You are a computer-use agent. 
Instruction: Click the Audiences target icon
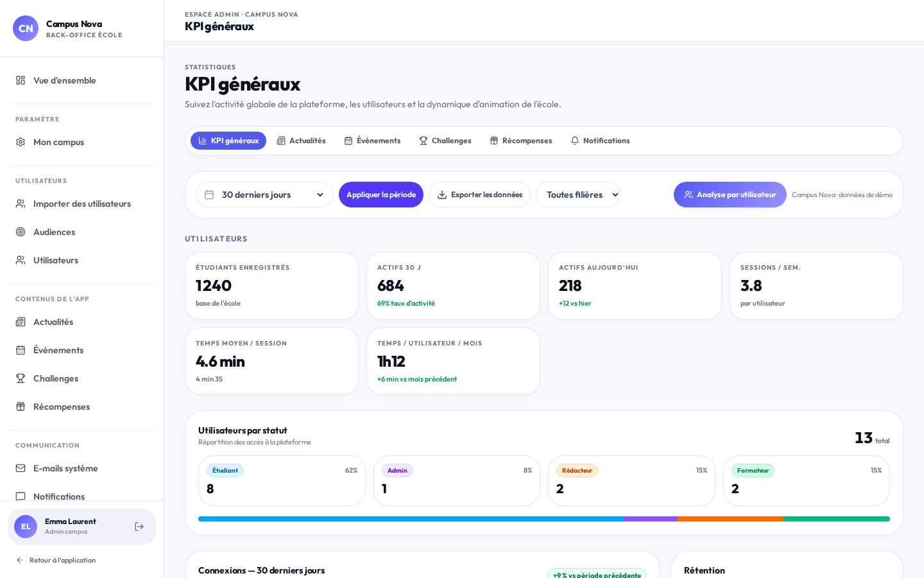(21, 232)
